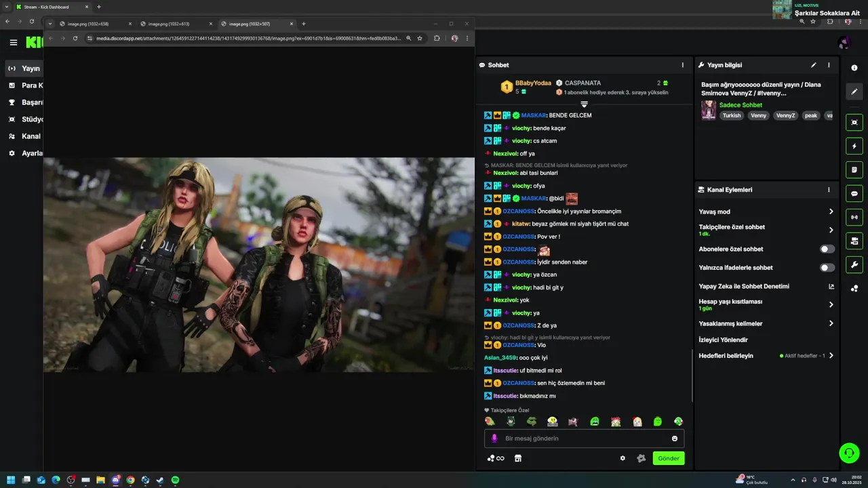Toggle Yalnızca ifadelerle sohbet switch
Viewport: 868px width, 488px height.
pyautogui.click(x=827, y=268)
